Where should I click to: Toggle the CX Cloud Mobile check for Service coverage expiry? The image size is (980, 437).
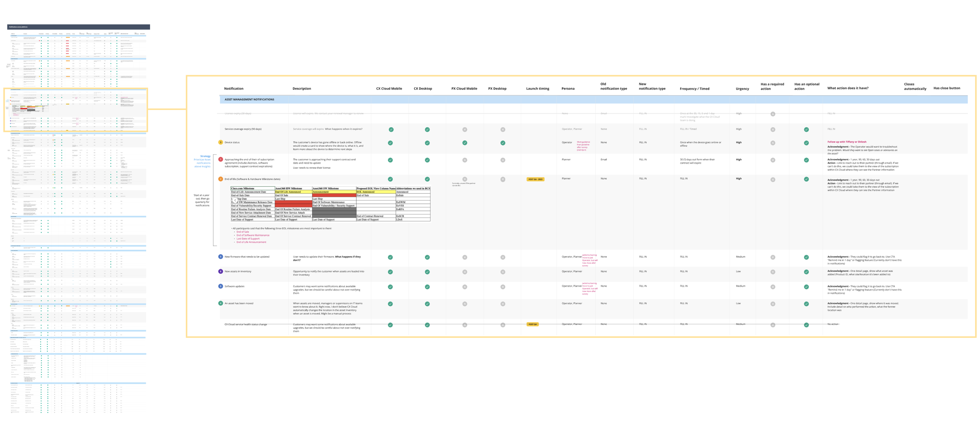(391, 130)
